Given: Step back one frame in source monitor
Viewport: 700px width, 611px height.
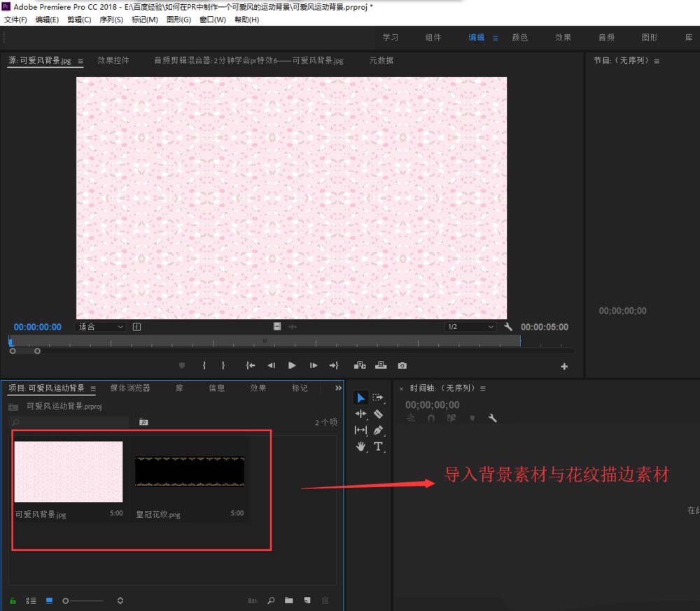Looking at the screenshot, I should click(271, 365).
